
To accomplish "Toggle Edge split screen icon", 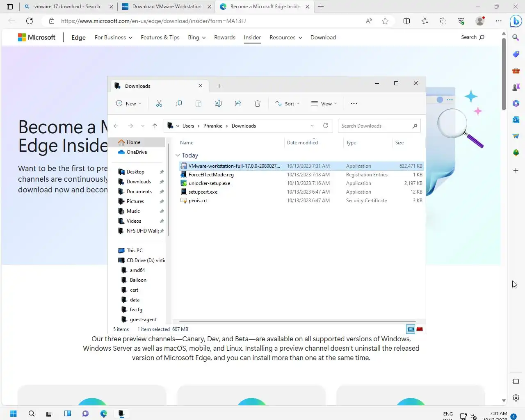I will point(407,21).
